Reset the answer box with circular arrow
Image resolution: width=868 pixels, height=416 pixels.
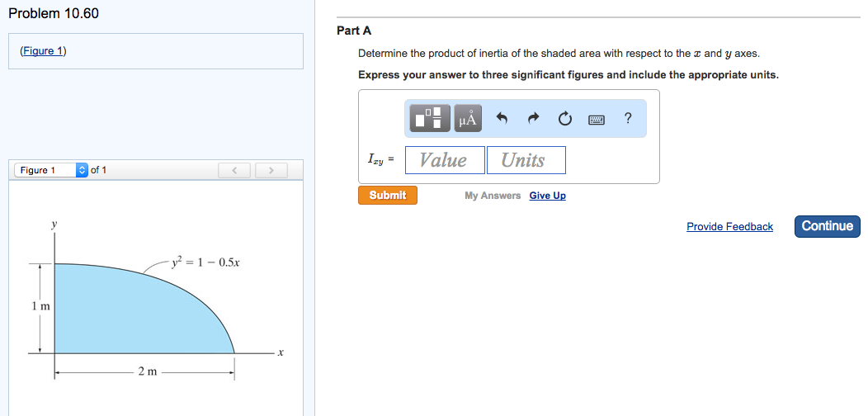point(564,119)
